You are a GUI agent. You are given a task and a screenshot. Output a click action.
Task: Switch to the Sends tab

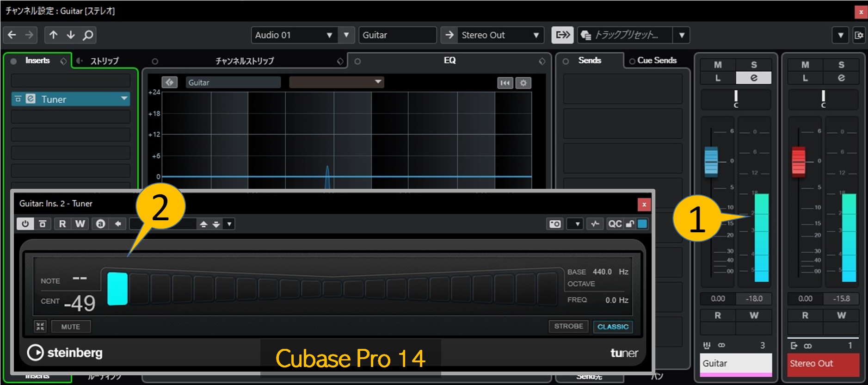[590, 61]
